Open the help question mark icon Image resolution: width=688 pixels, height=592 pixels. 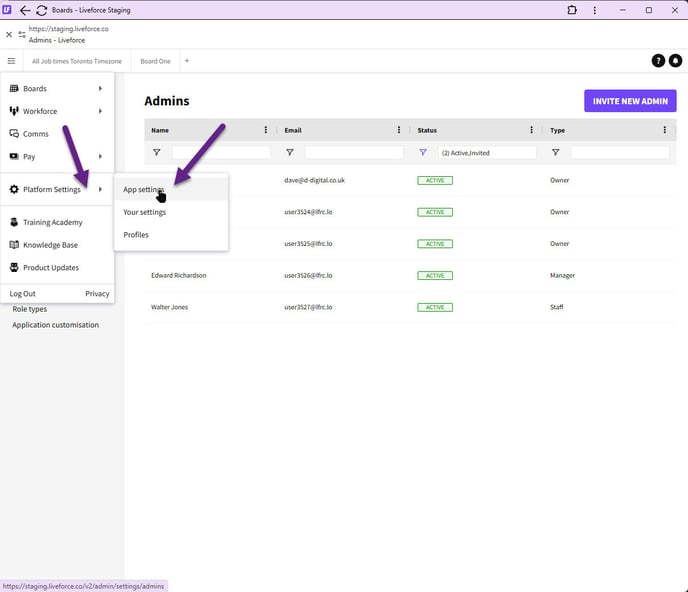pyautogui.click(x=658, y=61)
